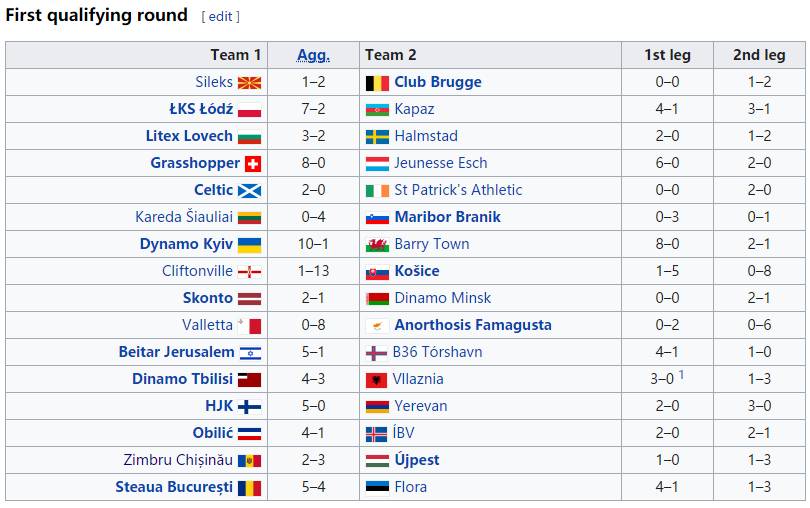810x508 pixels.
Task: Click the Israeli flag beside Beitar Jerusalem
Action: coord(249,353)
